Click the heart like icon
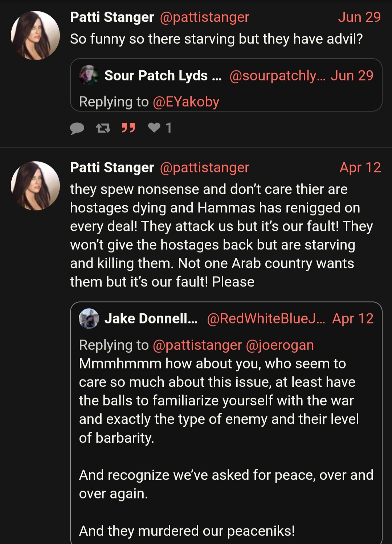392x544 pixels. 154,127
